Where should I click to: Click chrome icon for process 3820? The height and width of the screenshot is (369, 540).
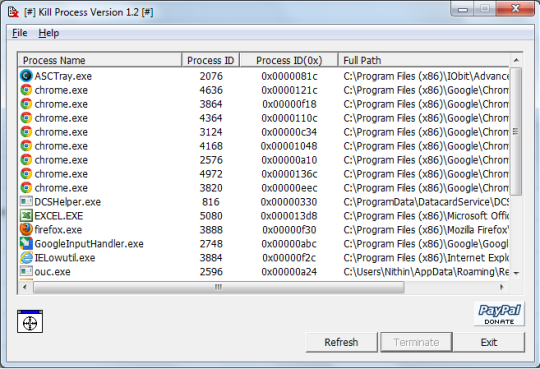click(26, 188)
